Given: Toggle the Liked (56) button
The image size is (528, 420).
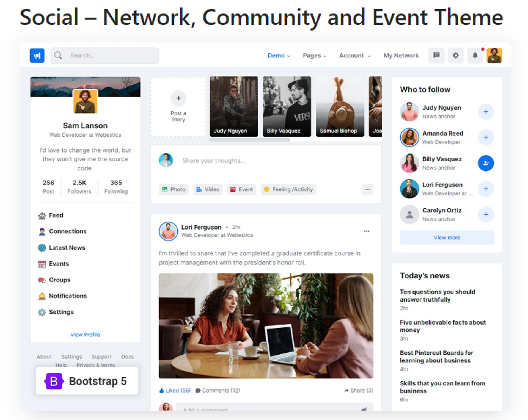Looking at the screenshot, I should click(x=175, y=390).
